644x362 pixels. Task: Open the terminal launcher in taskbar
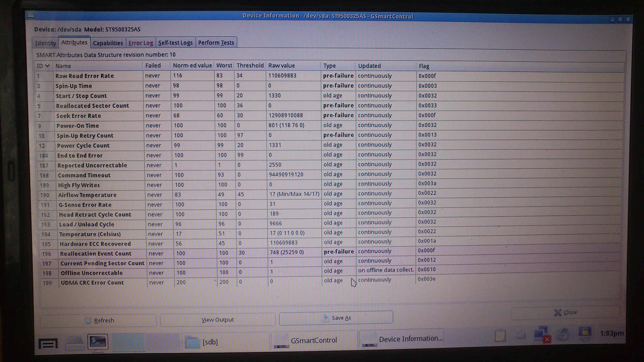click(x=98, y=342)
